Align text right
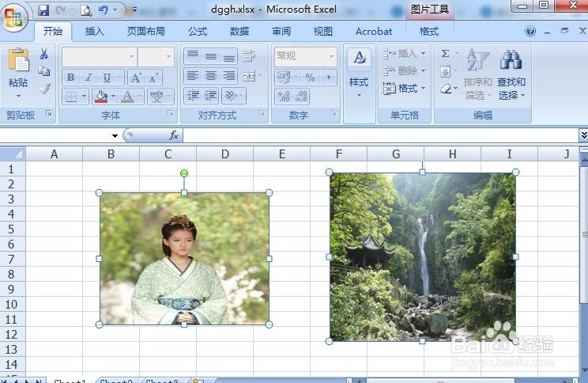This screenshot has height=383, width=588. [x=228, y=76]
